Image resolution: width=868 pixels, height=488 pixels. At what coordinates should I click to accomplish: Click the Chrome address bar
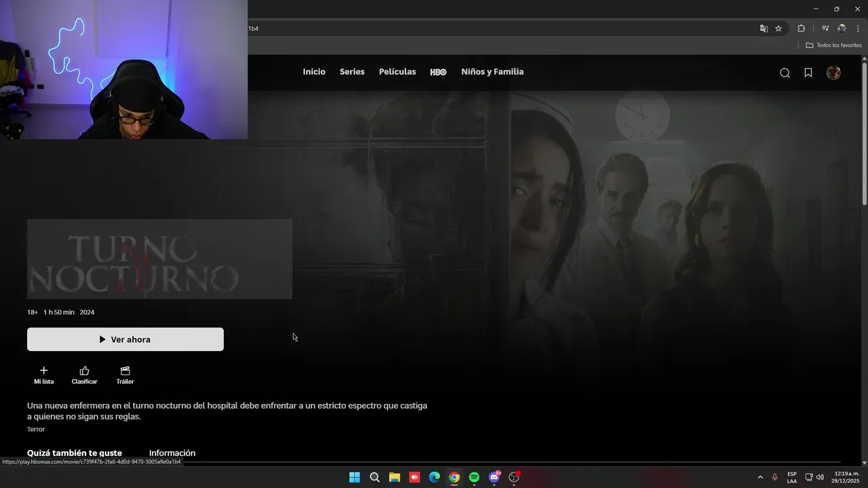[x=502, y=28]
